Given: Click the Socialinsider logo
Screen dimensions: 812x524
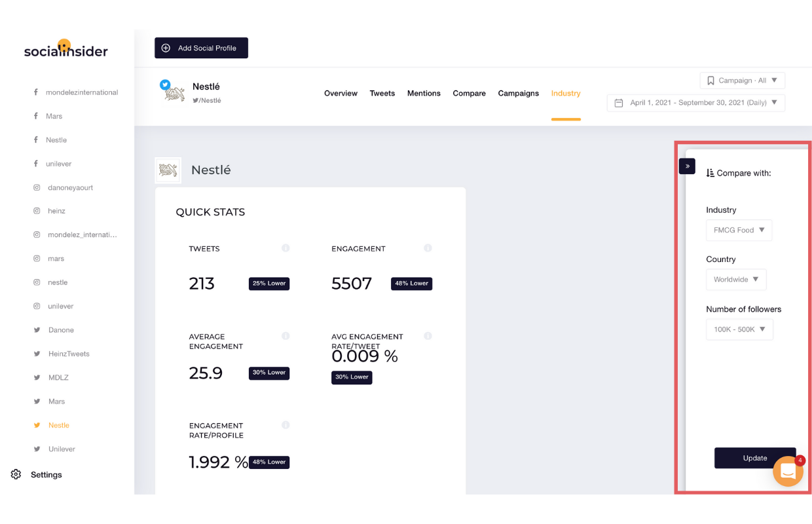Looking at the screenshot, I should (65, 49).
